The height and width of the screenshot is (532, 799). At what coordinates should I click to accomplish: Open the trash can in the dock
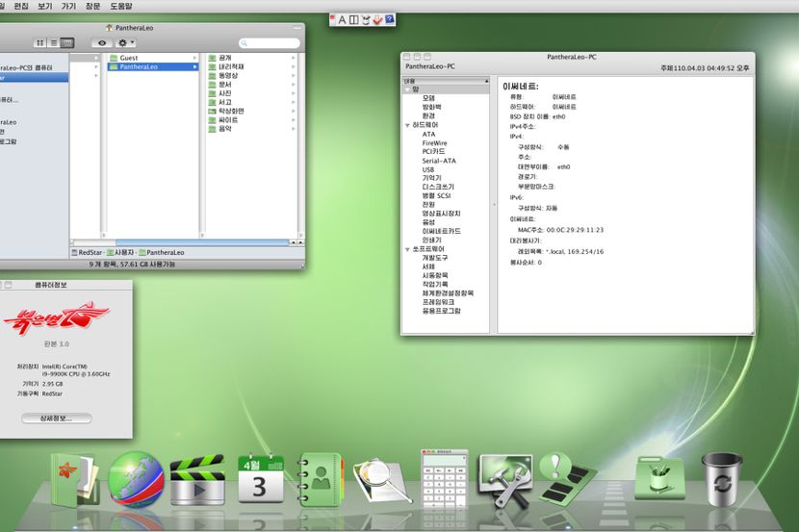(721, 478)
